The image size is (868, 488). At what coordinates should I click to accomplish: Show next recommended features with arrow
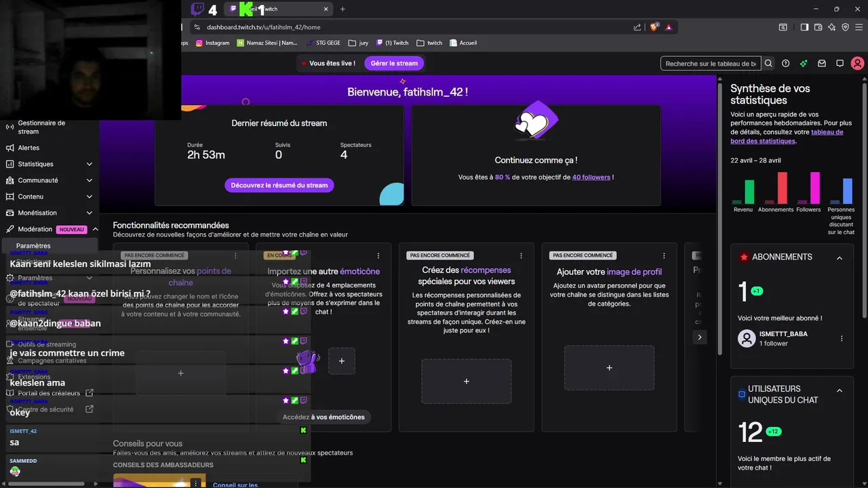700,337
